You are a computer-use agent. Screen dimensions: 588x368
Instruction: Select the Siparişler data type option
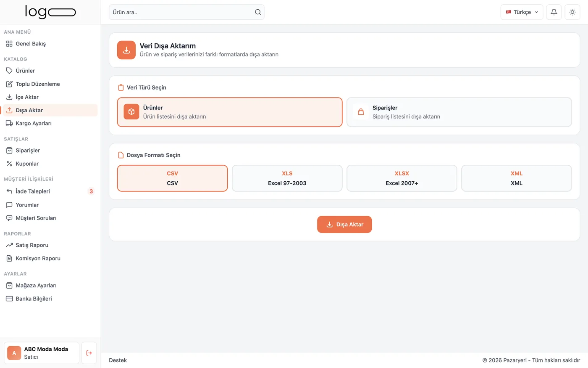pyautogui.click(x=459, y=112)
